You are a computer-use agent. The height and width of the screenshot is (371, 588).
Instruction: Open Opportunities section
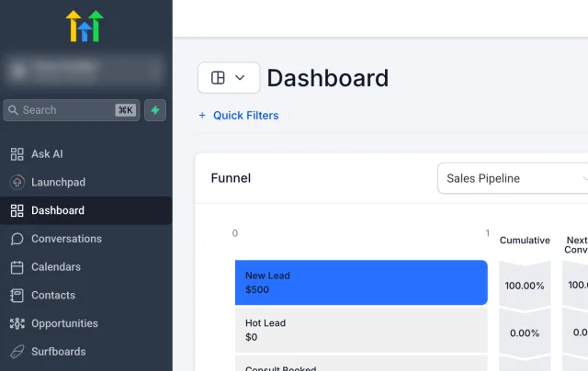pos(86,323)
